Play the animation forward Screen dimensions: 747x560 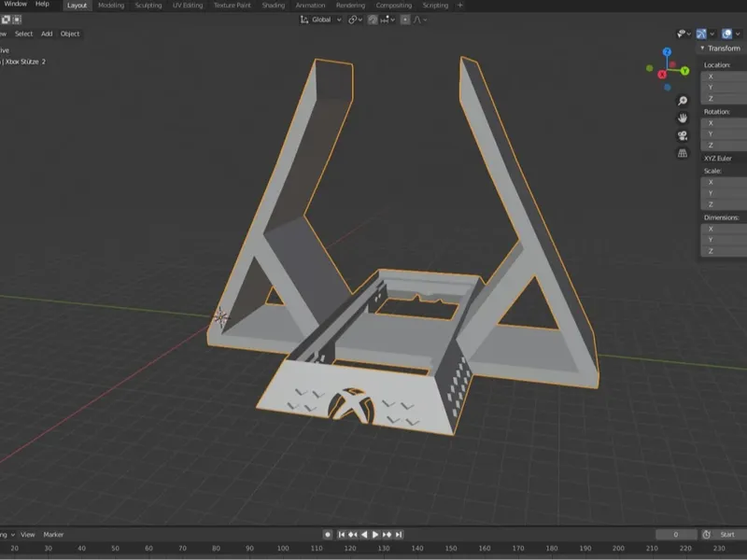[375, 534]
